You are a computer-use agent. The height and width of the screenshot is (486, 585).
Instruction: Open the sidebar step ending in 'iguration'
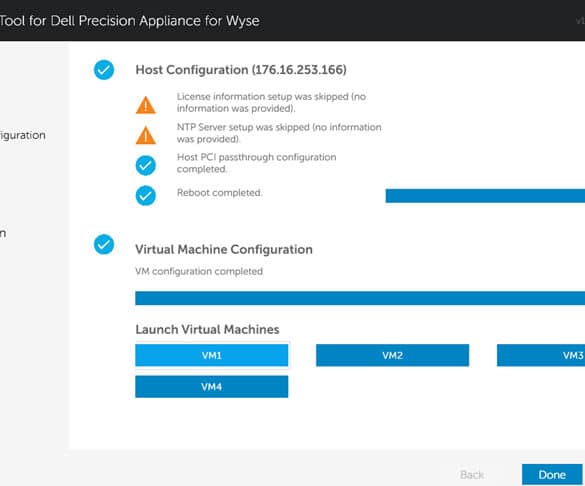pyautogui.click(x=23, y=135)
